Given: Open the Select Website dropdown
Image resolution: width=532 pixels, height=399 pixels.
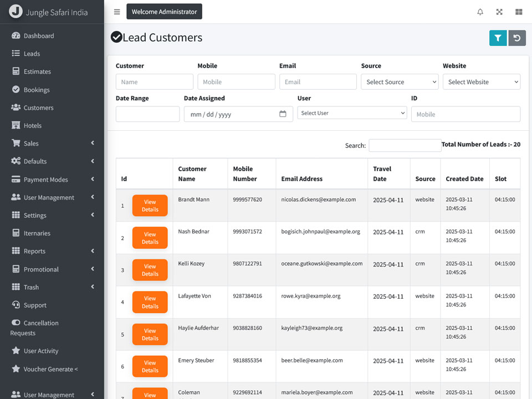Looking at the screenshot, I should pyautogui.click(x=481, y=82).
